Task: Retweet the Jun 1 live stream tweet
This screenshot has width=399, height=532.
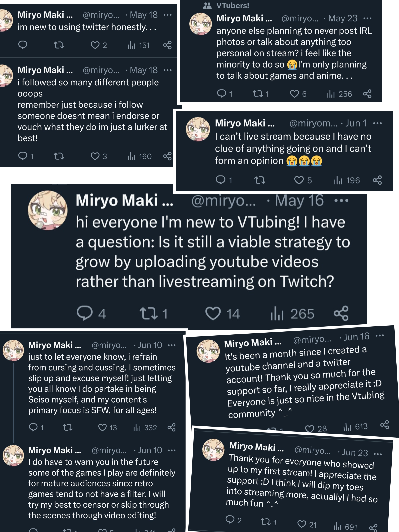Action: point(260,180)
